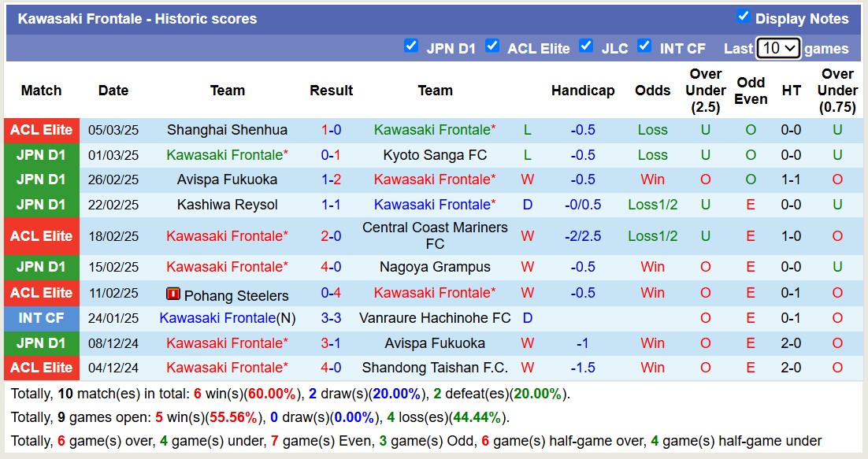This screenshot has height=459, width=868.
Task: Select the Nagoya Grampus match row
Action: click(436, 267)
